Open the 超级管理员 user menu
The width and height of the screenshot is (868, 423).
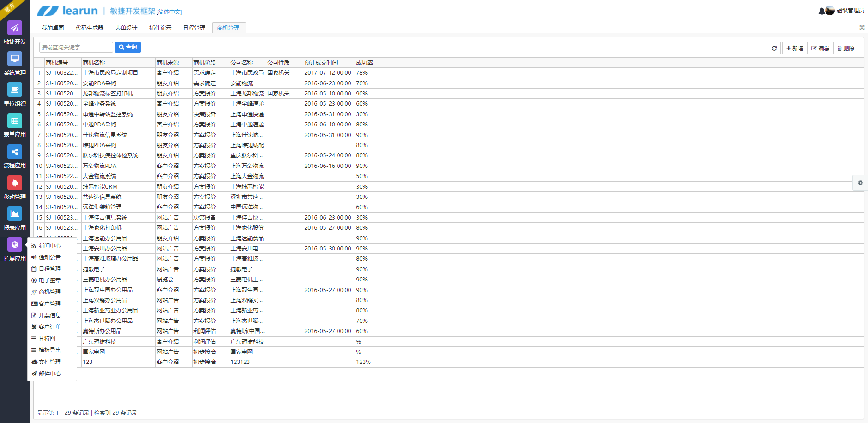tap(850, 11)
